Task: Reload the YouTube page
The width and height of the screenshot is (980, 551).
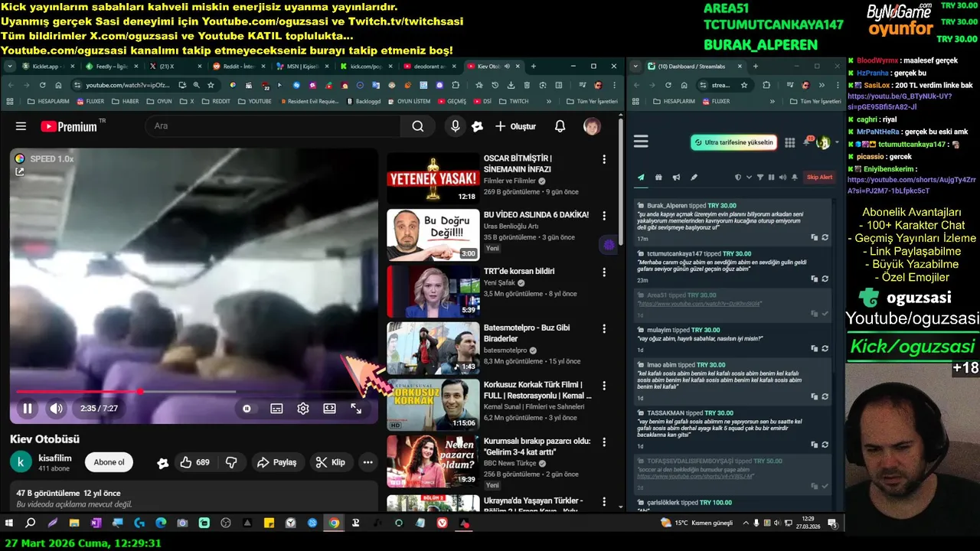Action: coord(42,85)
